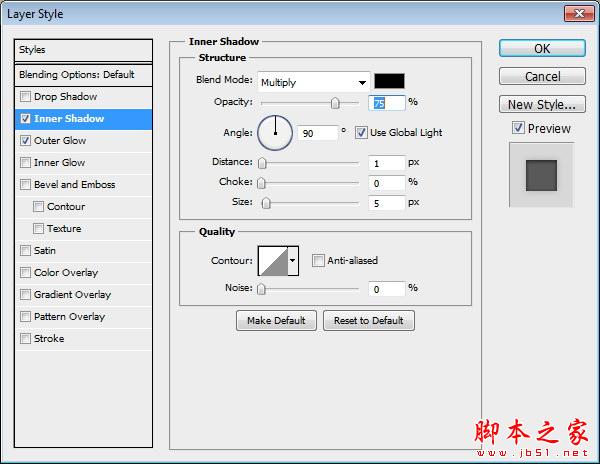Click the style preview thumbnail
Image resolution: width=600 pixels, height=464 pixels.
point(541,175)
